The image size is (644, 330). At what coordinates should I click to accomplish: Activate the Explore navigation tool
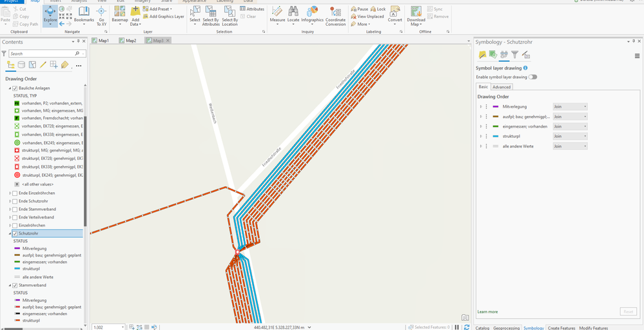pyautogui.click(x=50, y=15)
